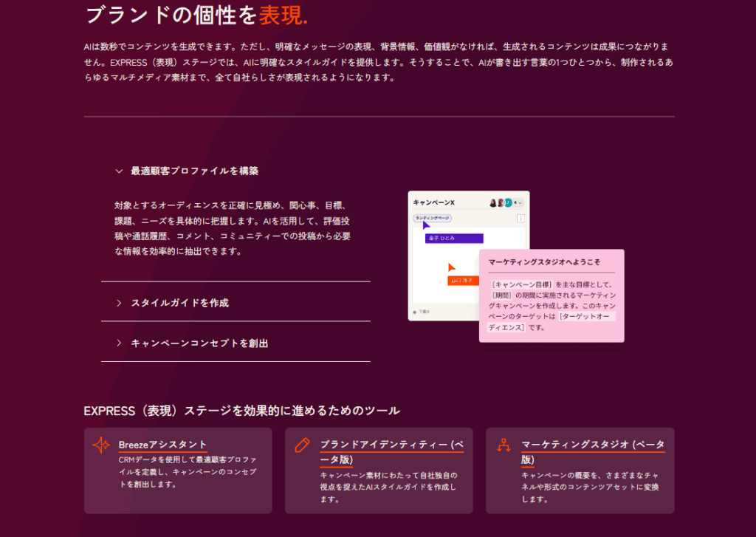Click the orange 山口 name label
This screenshot has height=537, width=756.
click(x=464, y=280)
